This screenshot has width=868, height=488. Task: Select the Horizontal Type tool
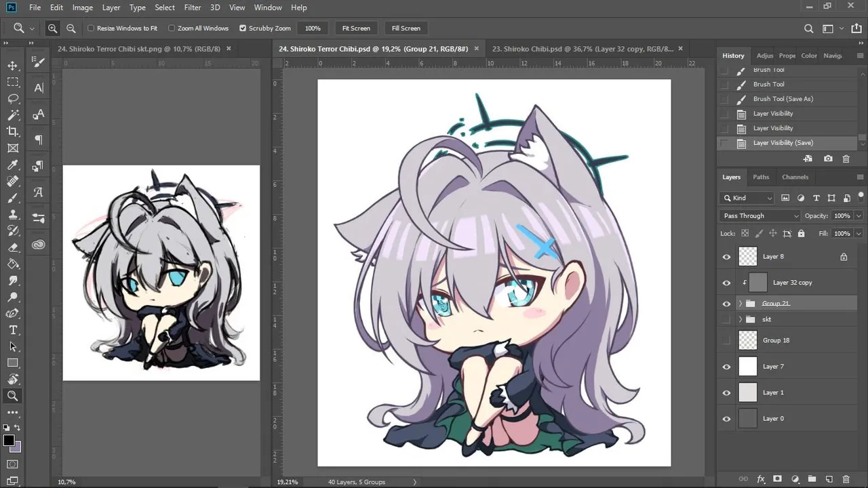[x=13, y=330]
